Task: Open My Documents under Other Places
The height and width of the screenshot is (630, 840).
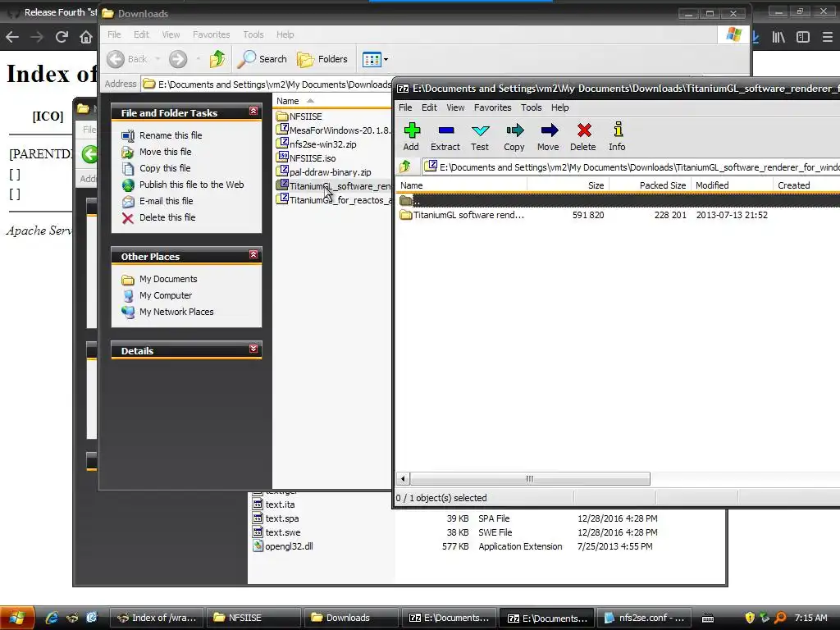Action: (167, 279)
